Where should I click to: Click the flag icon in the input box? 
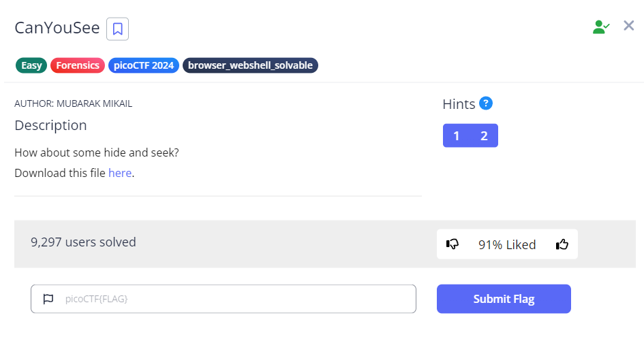(x=48, y=299)
